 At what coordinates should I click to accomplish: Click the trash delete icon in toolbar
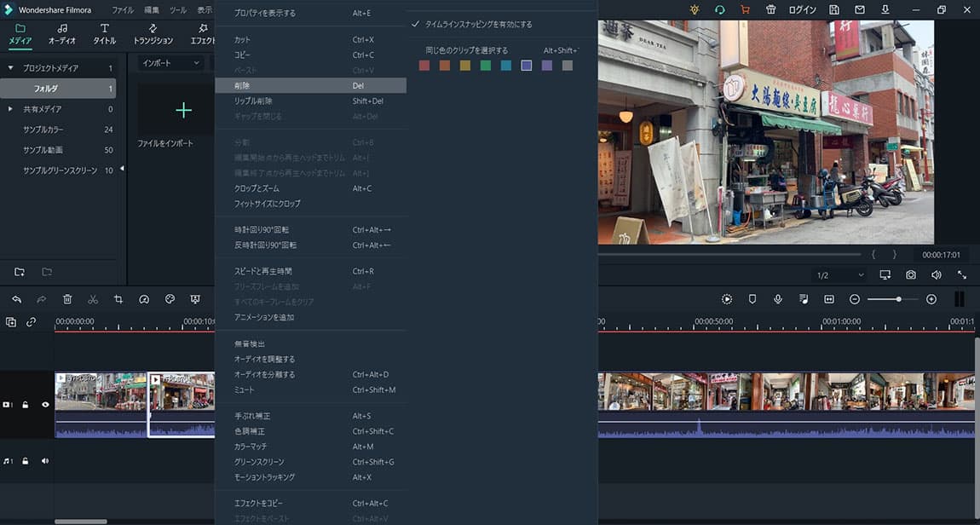tap(67, 299)
